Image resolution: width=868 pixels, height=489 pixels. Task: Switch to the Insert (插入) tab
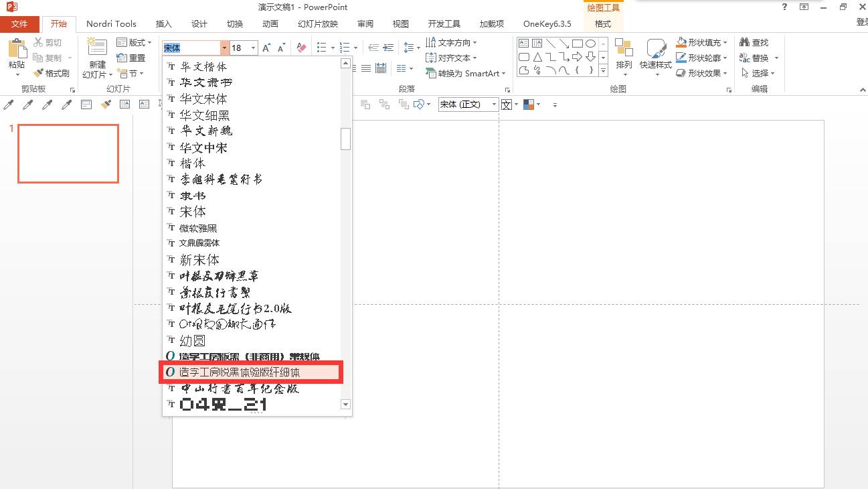(x=164, y=23)
